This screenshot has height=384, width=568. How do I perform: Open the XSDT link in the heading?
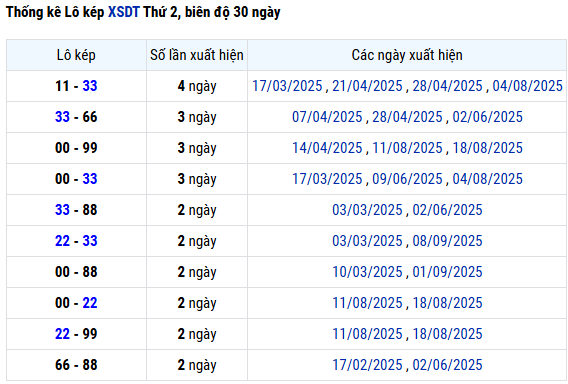[124, 12]
